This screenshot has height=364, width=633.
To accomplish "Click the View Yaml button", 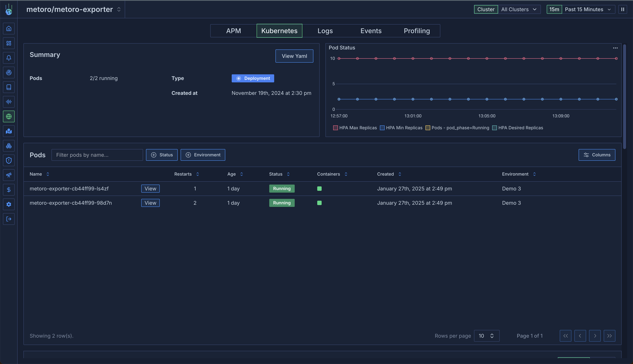I will (x=294, y=56).
